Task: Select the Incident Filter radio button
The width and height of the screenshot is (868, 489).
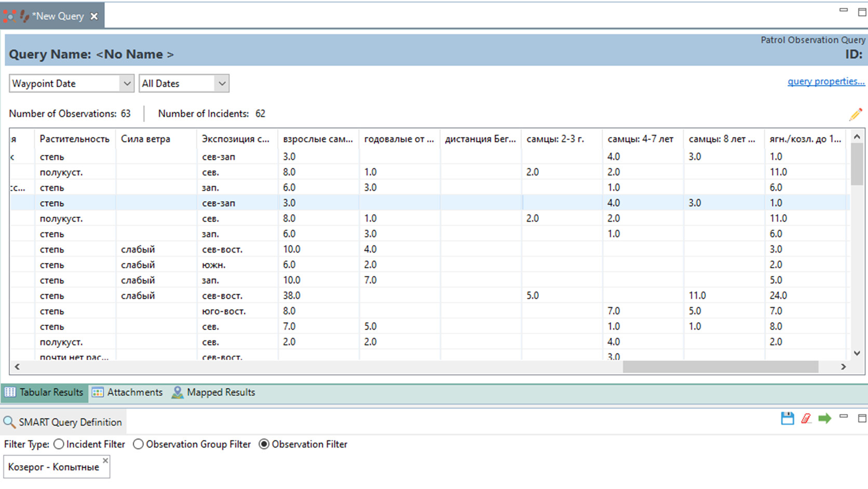Action: 59,444
